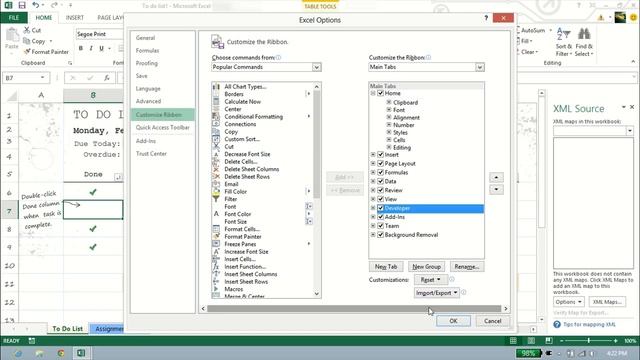Open the Choose commands from dropdown
The height and width of the screenshot is (360, 640).
tap(316, 67)
